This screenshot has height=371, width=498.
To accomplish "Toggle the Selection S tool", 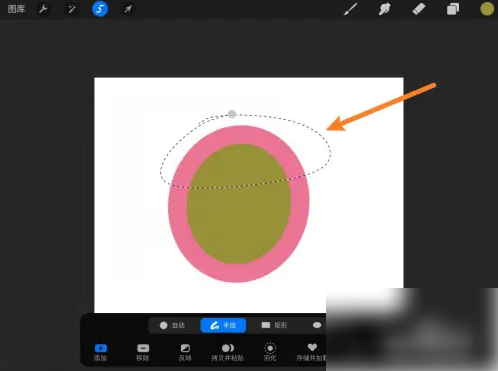I will (100, 9).
